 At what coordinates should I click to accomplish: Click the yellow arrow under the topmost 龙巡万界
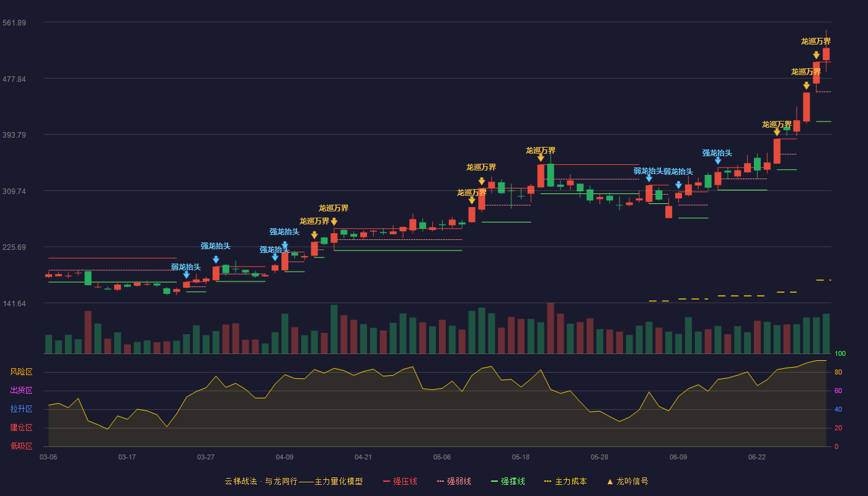816,55
